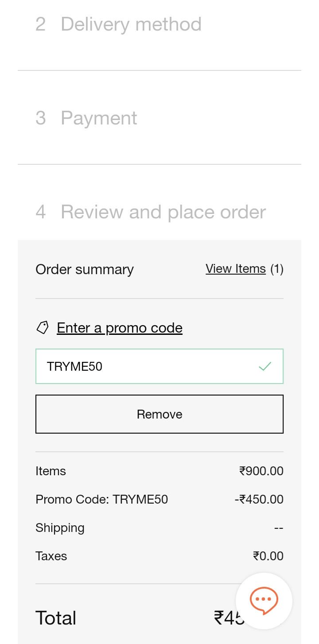The width and height of the screenshot is (319, 644).
Task: Expand the Delivery method step
Action: (x=131, y=24)
